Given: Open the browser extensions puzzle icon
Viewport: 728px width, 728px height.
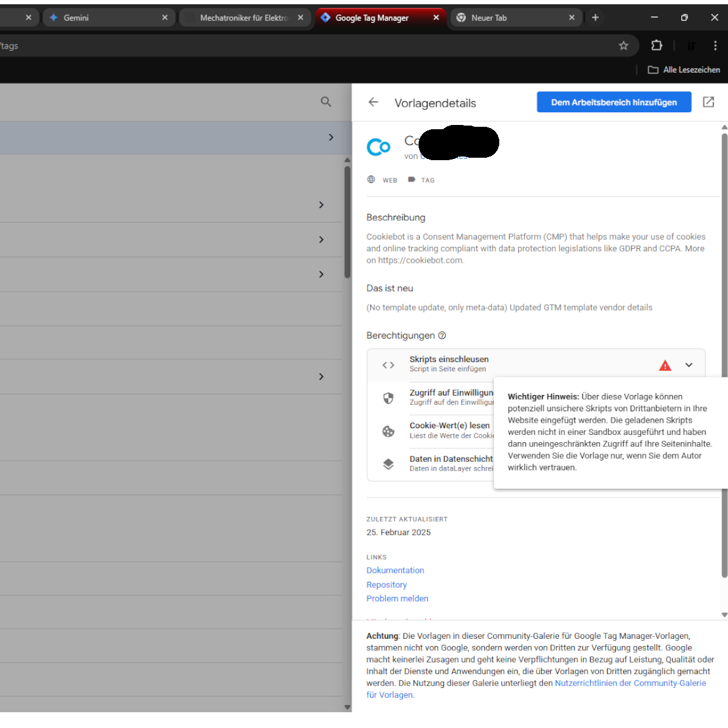Looking at the screenshot, I should (656, 45).
